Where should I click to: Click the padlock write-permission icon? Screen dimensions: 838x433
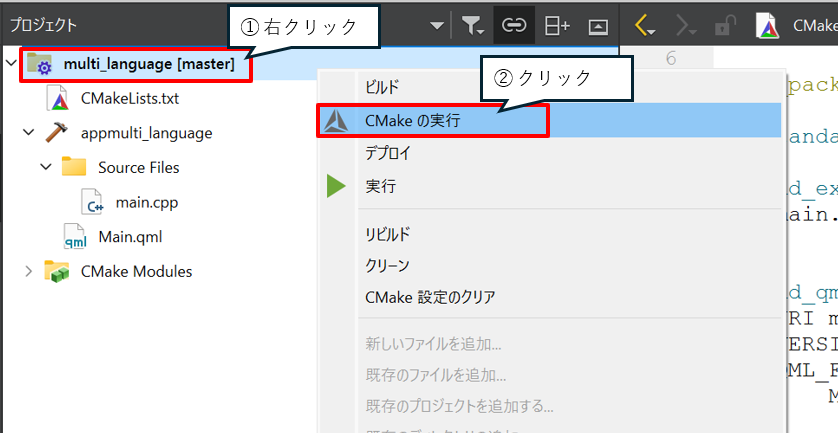725,25
